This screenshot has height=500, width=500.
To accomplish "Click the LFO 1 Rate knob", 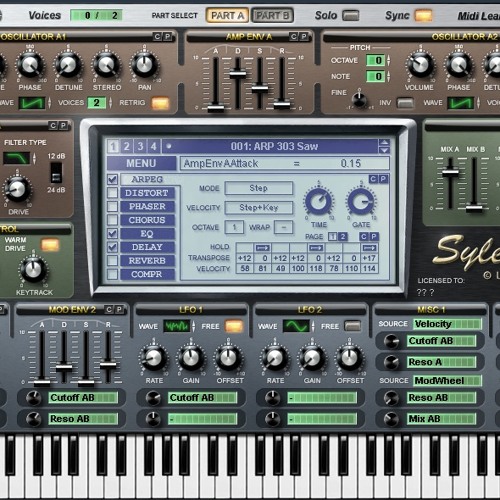I will point(153,358).
